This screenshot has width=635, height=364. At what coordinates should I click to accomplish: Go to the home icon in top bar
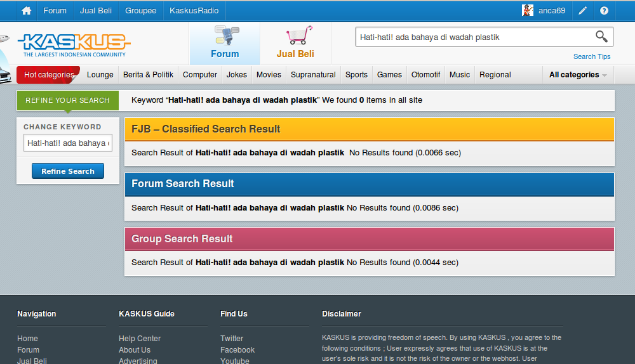pos(26,11)
